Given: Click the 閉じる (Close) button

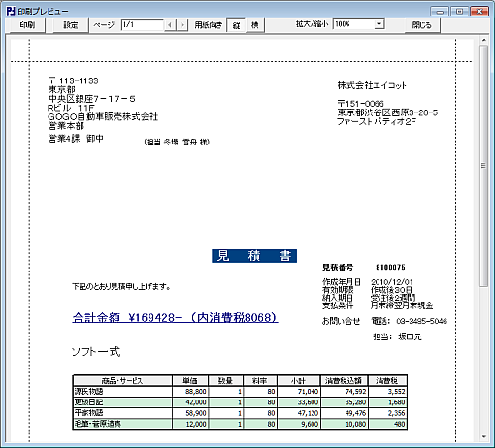Looking at the screenshot, I should tap(422, 25).
